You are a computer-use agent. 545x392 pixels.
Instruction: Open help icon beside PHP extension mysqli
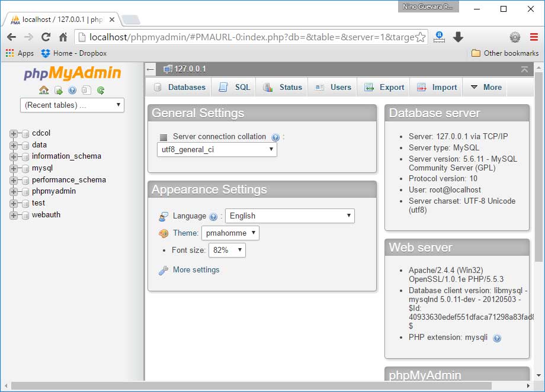click(x=498, y=338)
